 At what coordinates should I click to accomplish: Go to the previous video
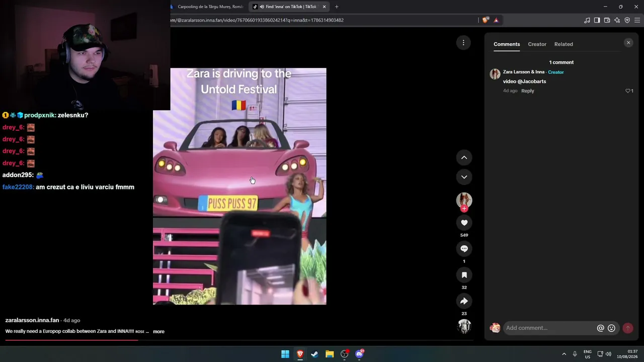(464, 158)
